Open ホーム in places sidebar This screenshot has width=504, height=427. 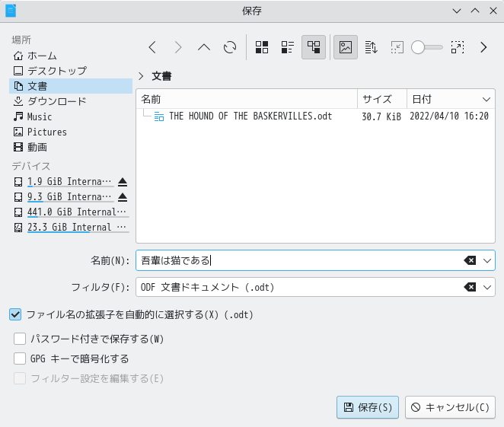click(x=71, y=56)
